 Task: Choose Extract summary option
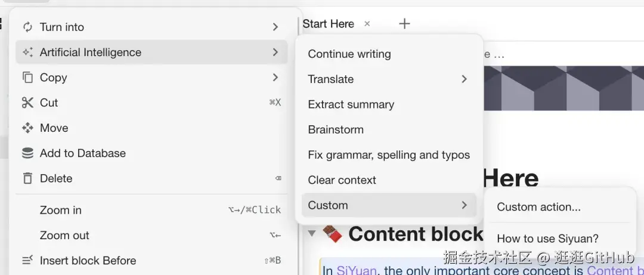pos(351,104)
